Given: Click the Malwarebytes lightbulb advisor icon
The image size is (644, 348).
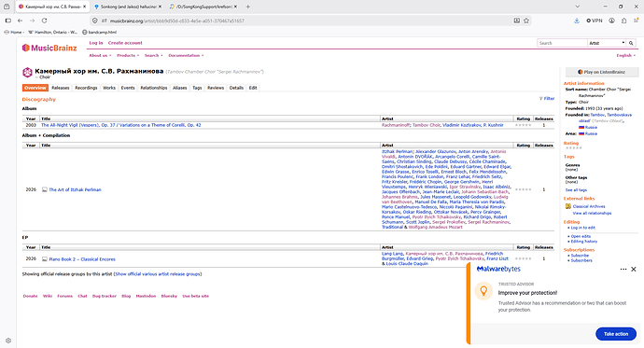Looking at the screenshot, I should (x=483, y=291).
